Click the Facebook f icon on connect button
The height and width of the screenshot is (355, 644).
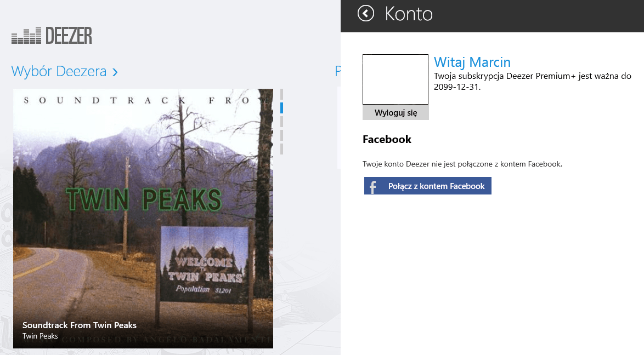(x=373, y=186)
